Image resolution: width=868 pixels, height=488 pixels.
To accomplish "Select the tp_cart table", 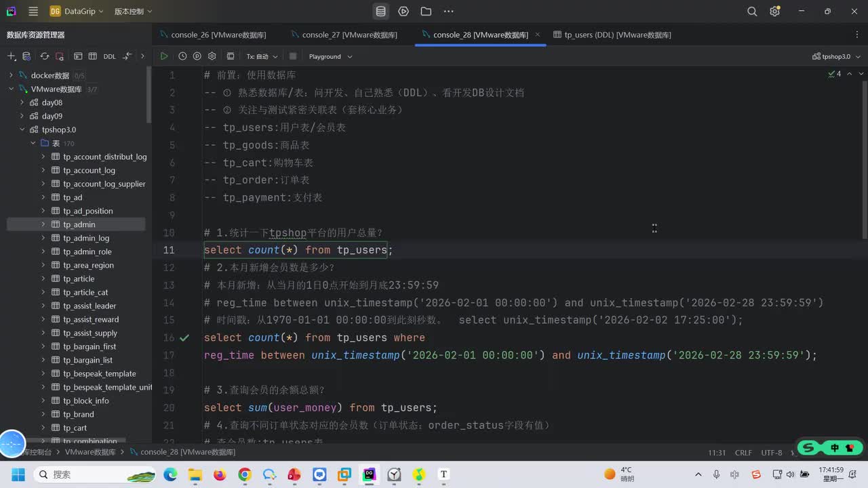I will 75,428.
